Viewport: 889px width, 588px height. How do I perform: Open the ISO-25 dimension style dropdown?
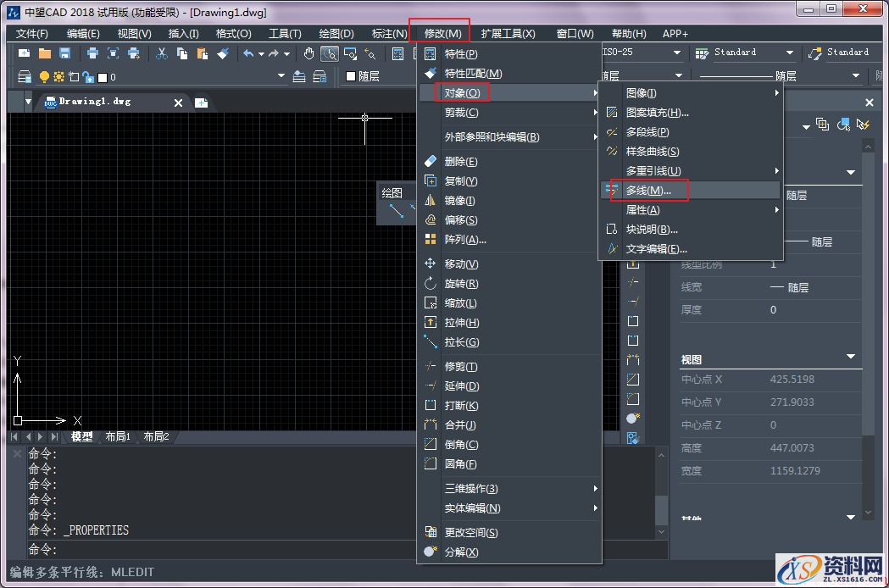pyautogui.click(x=676, y=52)
